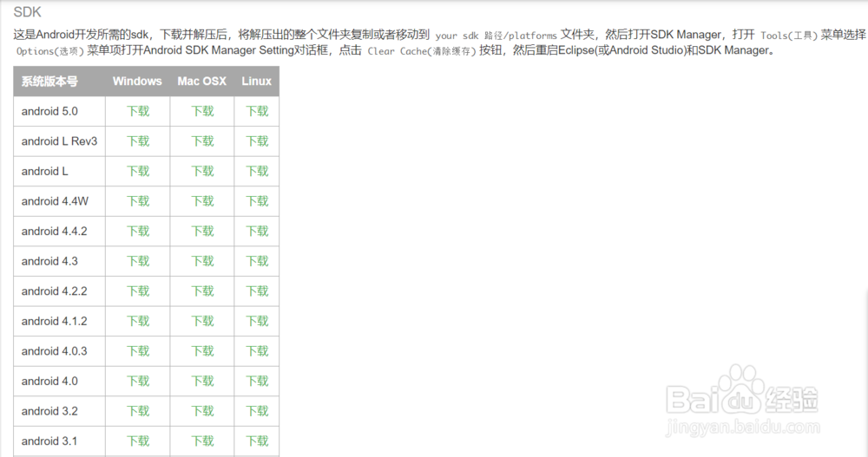Select the android 4.1.2 version cell

[x=59, y=320]
